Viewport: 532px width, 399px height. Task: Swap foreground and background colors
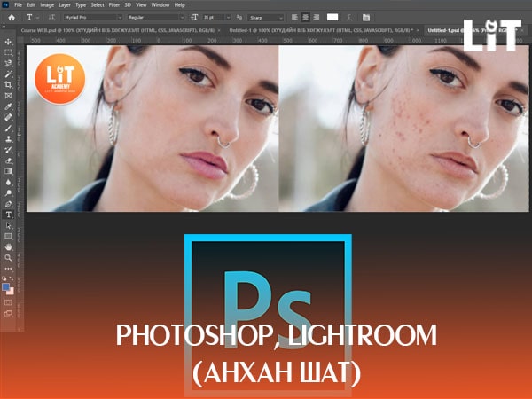click(x=12, y=278)
